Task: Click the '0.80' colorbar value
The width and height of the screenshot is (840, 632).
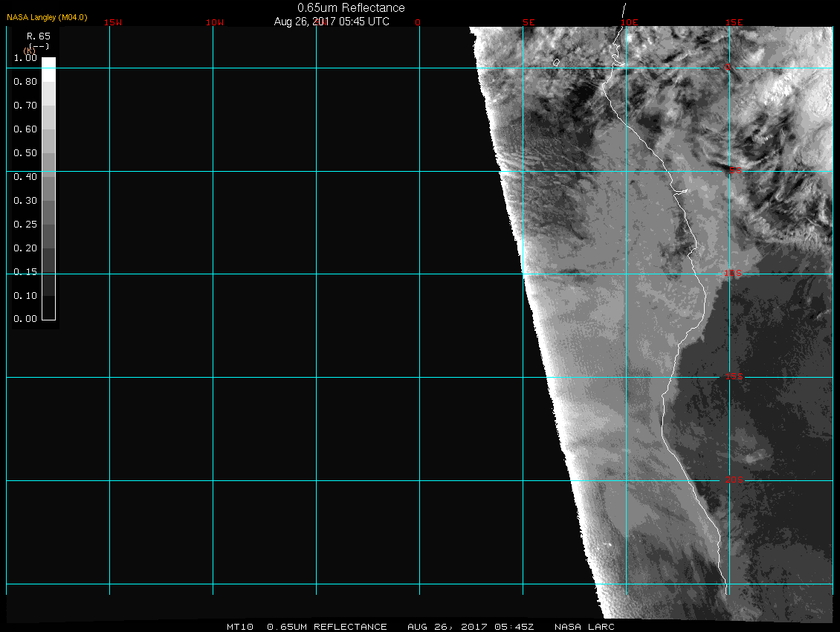Action: click(x=25, y=82)
